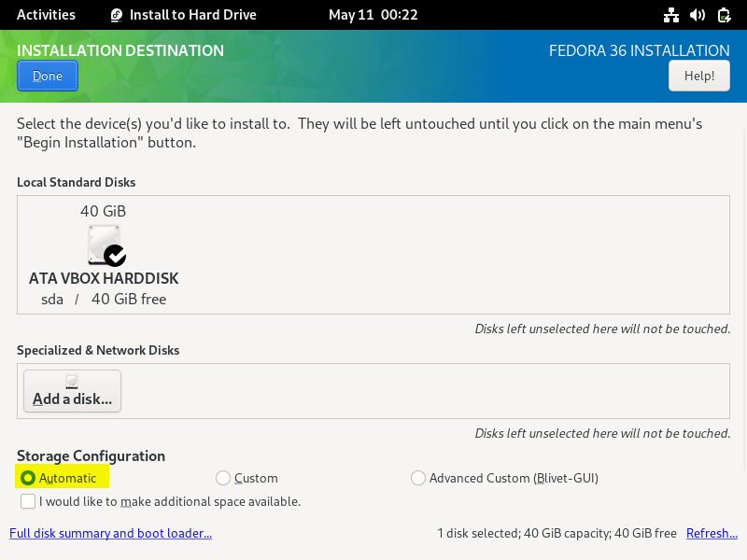Click the May 11 clock in top bar
The height and width of the screenshot is (560, 747).
[373, 14]
